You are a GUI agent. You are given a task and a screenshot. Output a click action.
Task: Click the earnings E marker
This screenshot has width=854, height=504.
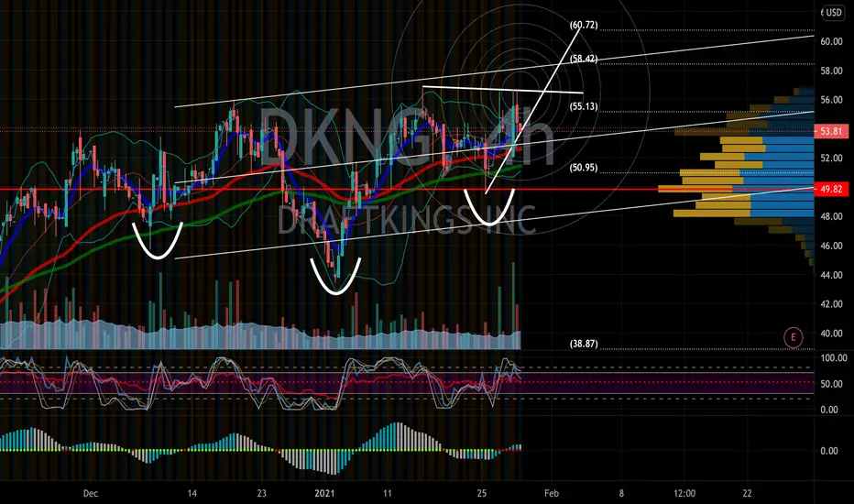793,337
